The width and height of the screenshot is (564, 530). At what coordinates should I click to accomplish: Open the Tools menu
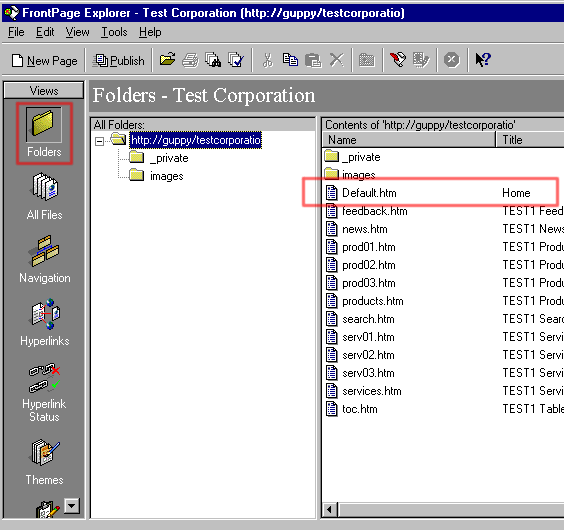tap(114, 32)
